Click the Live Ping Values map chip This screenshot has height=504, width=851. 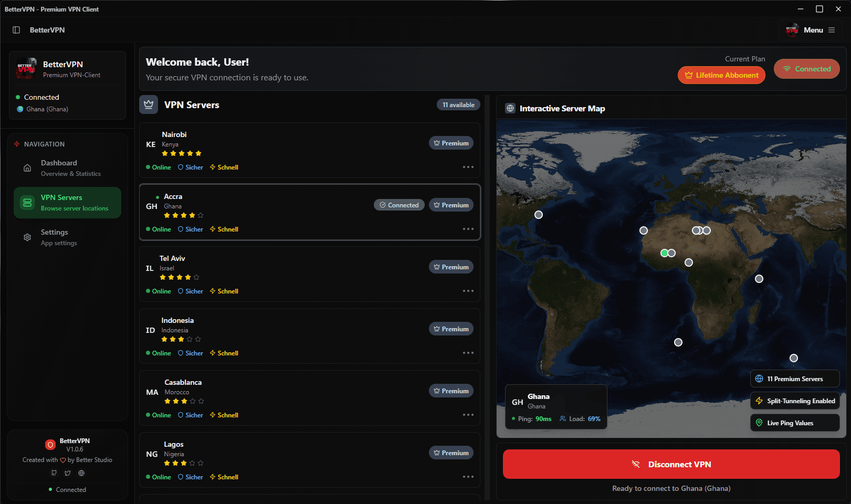pos(795,423)
